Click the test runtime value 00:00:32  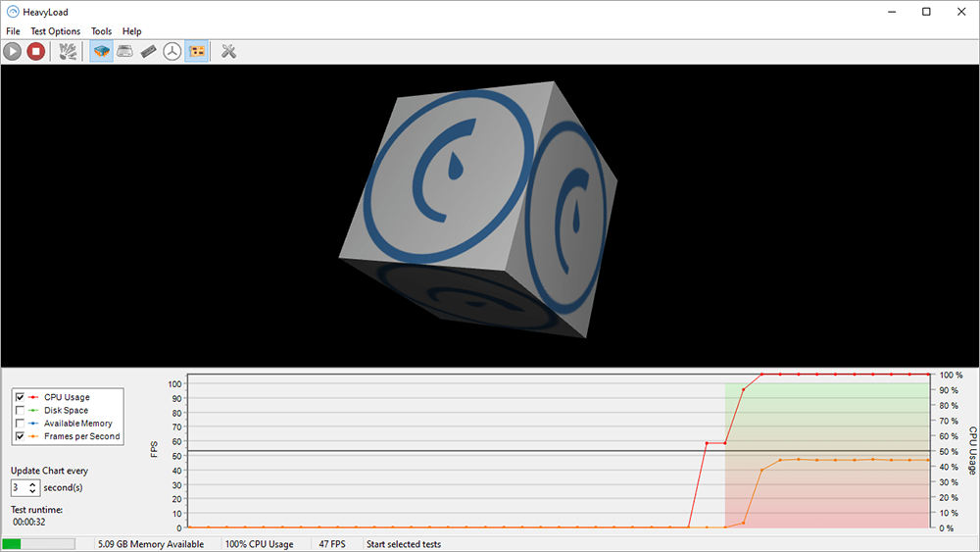point(28,522)
